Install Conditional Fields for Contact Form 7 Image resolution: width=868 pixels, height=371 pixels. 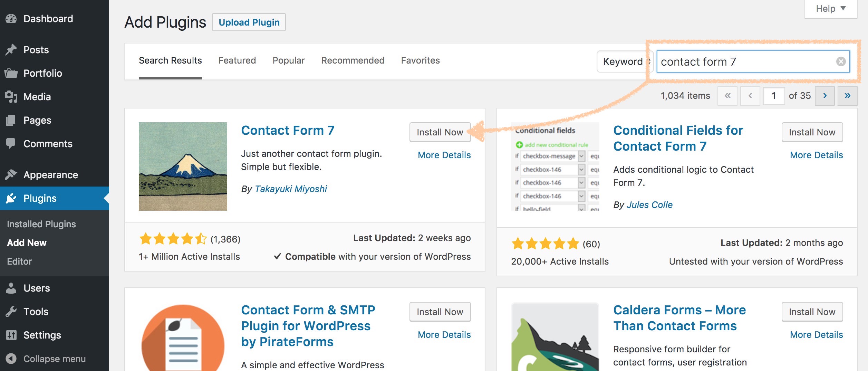point(812,132)
